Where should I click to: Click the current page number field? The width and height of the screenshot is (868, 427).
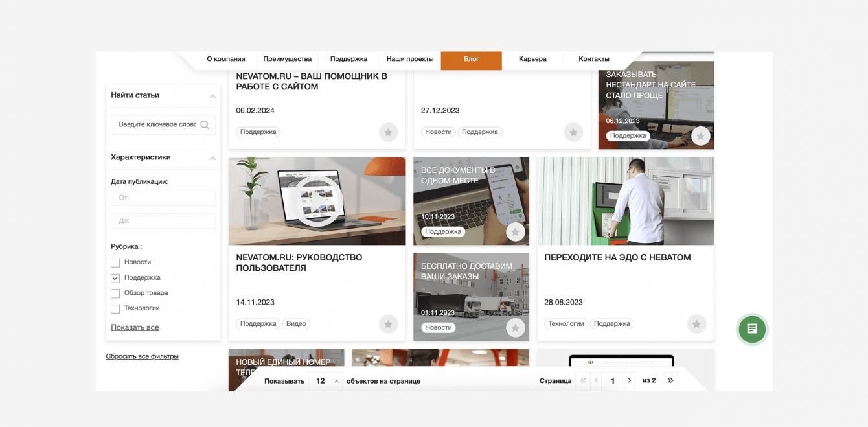pyautogui.click(x=613, y=381)
